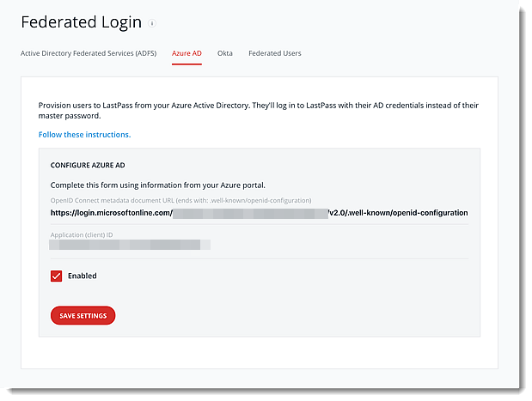
Task: Click the Save Settings button
Action: (83, 316)
